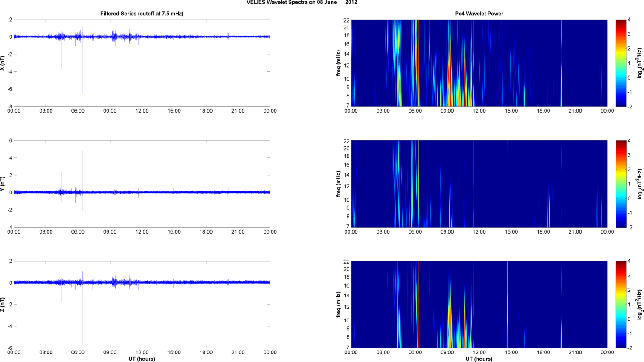This screenshot has width=644, height=362.
Task: Click the UT (hours) label under bottom spectrogram
Action: tap(479, 359)
